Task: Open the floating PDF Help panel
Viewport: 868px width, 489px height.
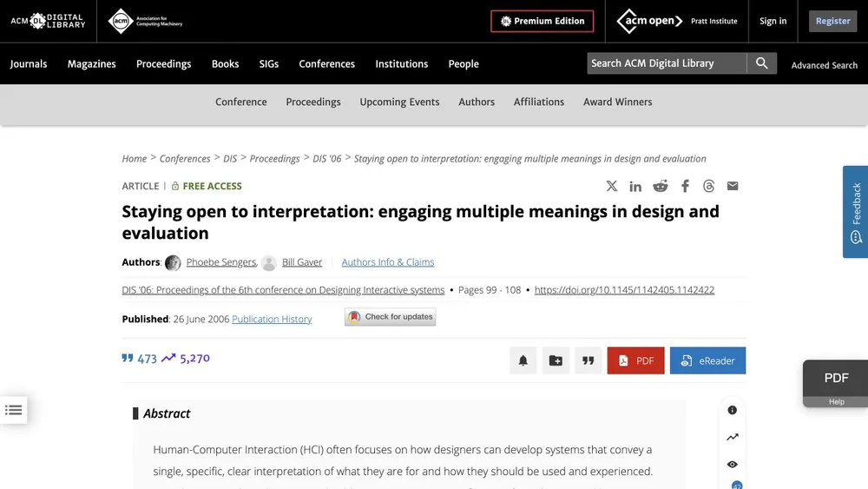Action: (x=836, y=384)
